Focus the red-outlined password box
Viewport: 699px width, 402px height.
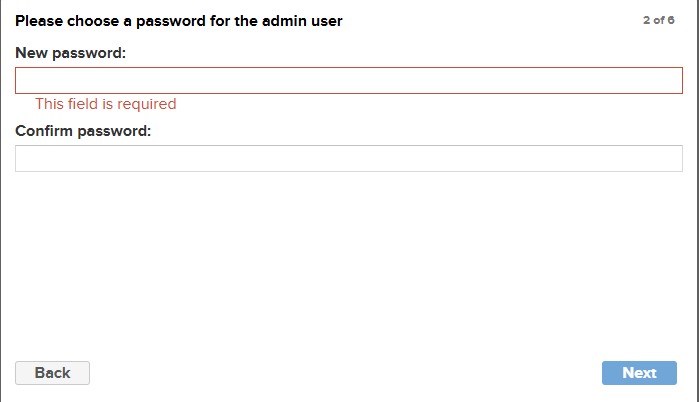point(348,81)
